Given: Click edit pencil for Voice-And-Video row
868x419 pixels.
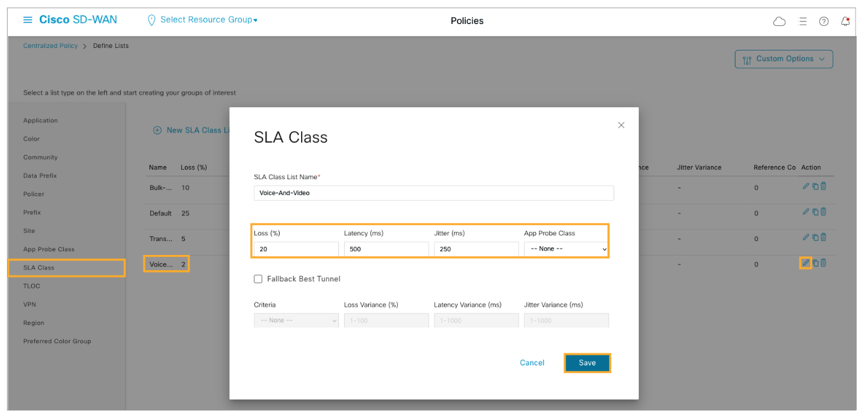Looking at the screenshot, I should (x=806, y=263).
